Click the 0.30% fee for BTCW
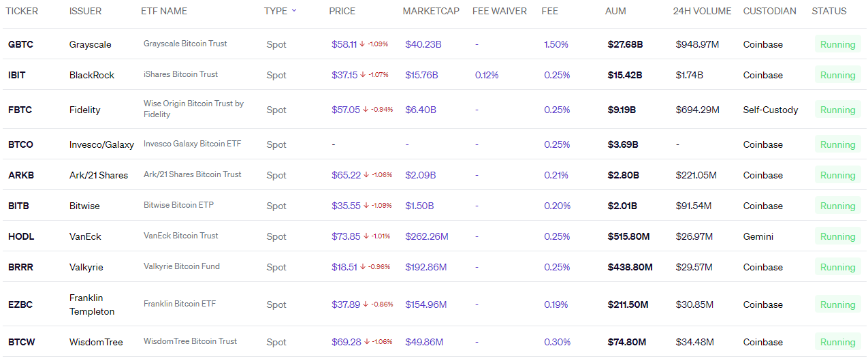 [x=558, y=342]
